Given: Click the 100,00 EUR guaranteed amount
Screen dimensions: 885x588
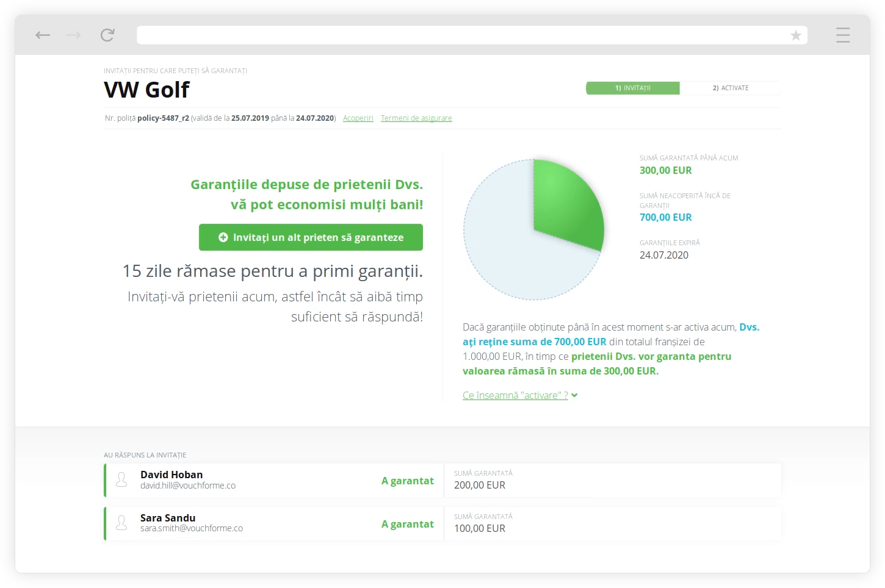Looking at the screenshot, I should coord(480,528).
